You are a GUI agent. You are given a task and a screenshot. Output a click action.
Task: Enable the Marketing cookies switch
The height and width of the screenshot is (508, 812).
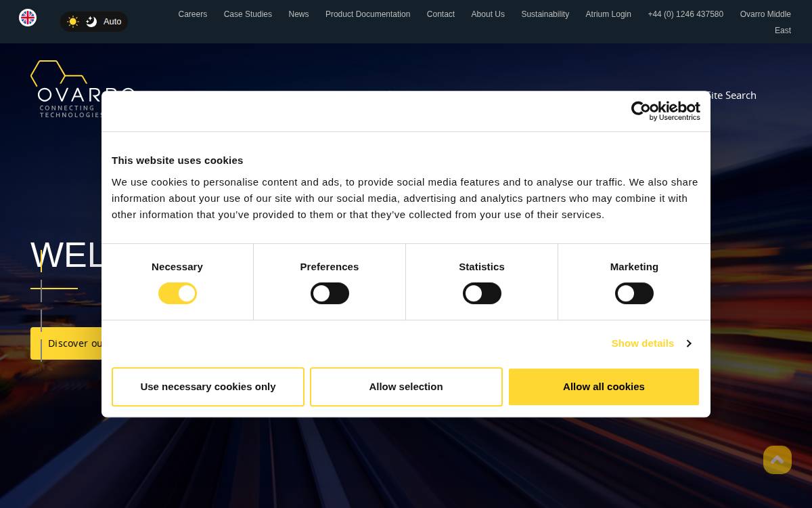pos(634,293)
